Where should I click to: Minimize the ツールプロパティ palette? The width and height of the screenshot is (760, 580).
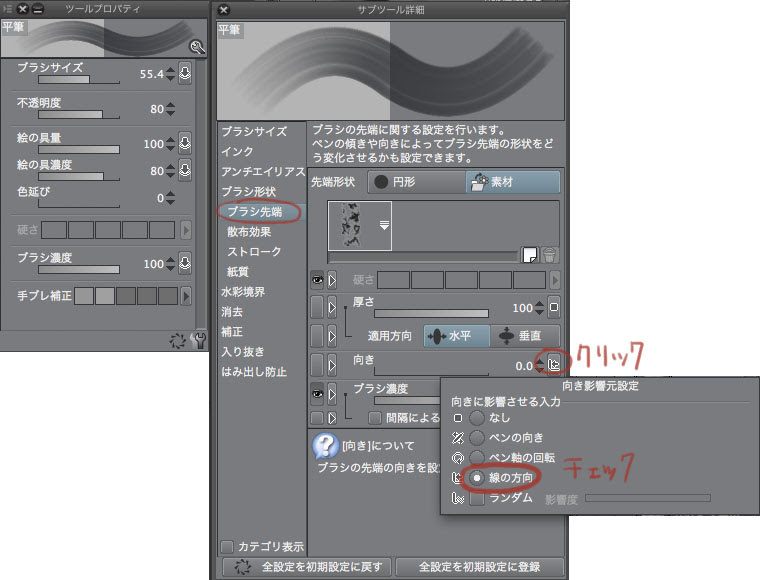[x=38, y=9]
